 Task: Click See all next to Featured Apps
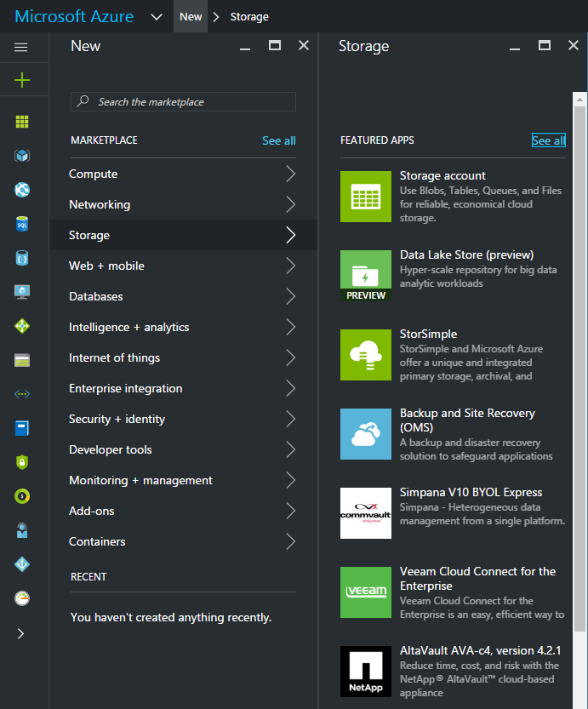coord(548,140)
